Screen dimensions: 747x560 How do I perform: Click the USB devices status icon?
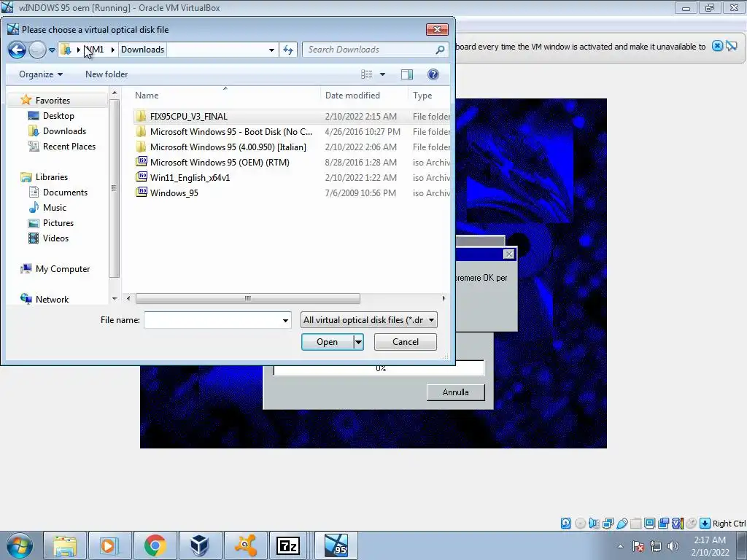point(622,524)
